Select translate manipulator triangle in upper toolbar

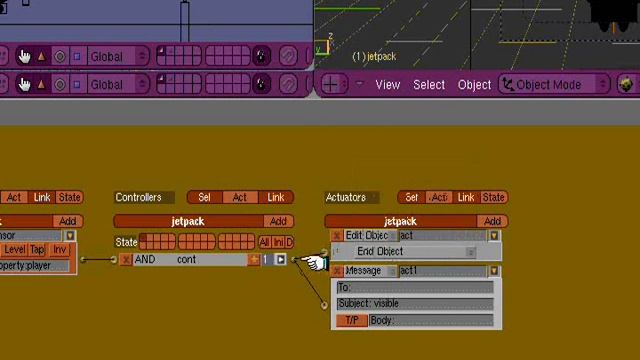[x=42, y=56]
